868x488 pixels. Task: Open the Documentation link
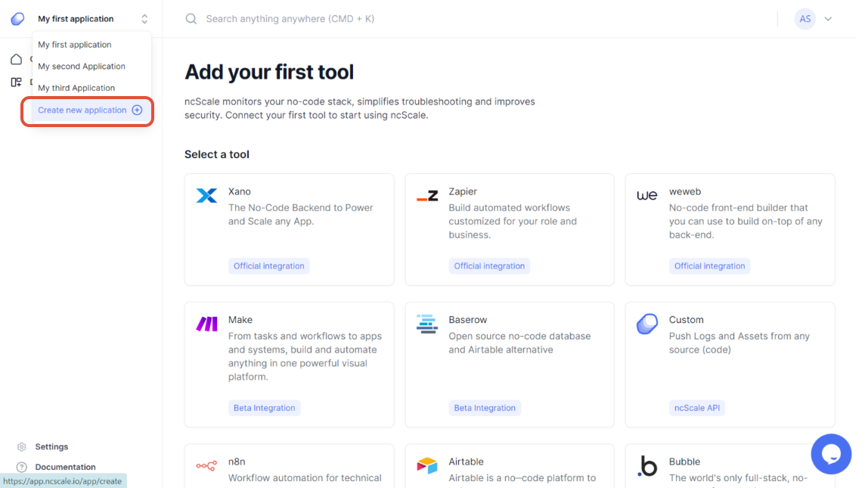pos(65,467)
